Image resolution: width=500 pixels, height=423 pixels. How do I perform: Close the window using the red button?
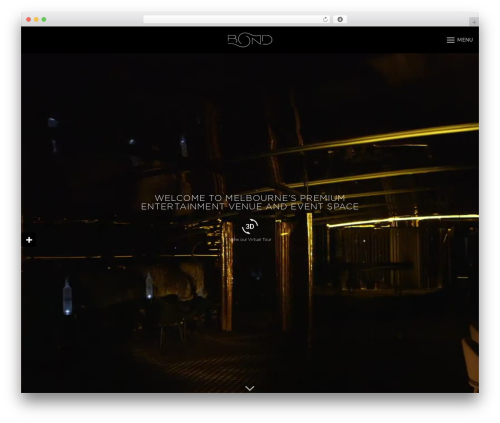coord(29,19)
